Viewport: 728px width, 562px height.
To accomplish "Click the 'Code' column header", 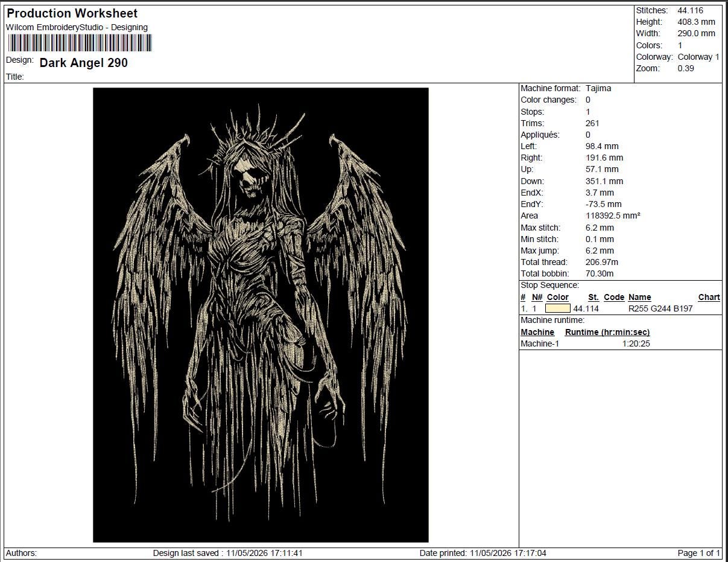I will pyautogui.click(x=614, y=297).
